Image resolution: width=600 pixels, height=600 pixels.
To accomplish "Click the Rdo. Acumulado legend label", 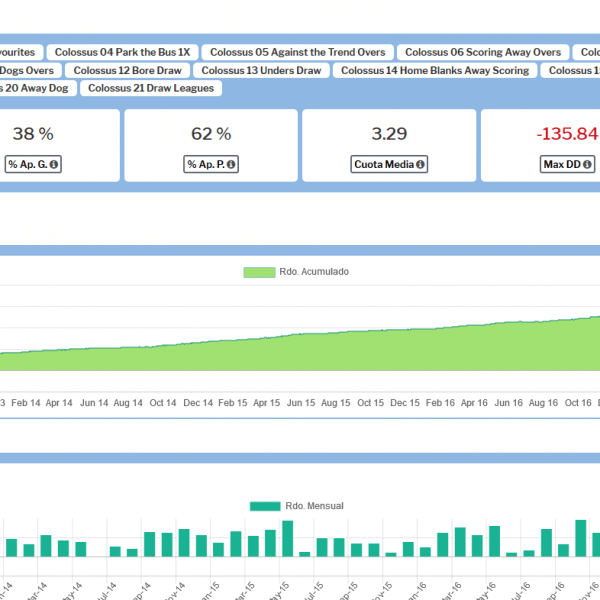I will [314, 272].
